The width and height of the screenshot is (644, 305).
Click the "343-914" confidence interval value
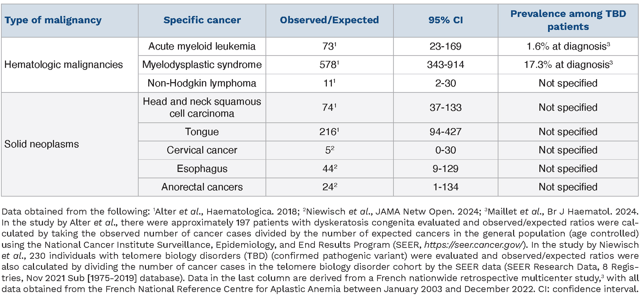[x=445, y=65]
